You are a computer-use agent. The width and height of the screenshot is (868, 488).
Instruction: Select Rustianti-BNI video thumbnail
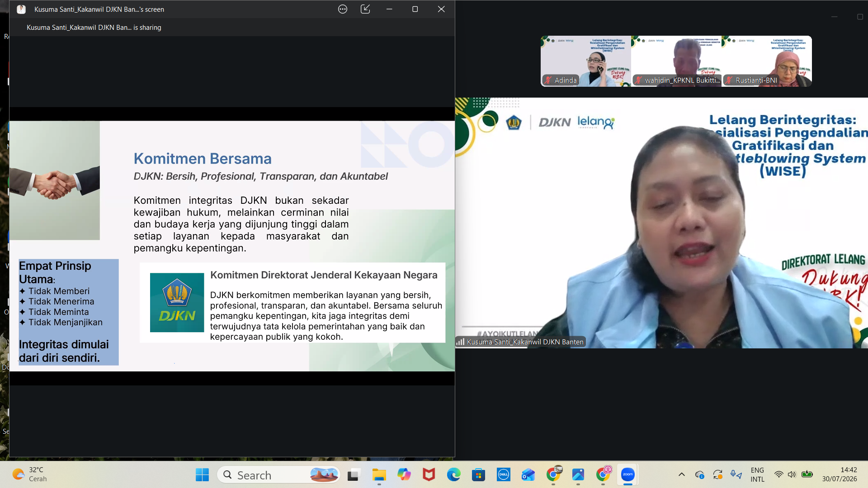pos(767,61)
